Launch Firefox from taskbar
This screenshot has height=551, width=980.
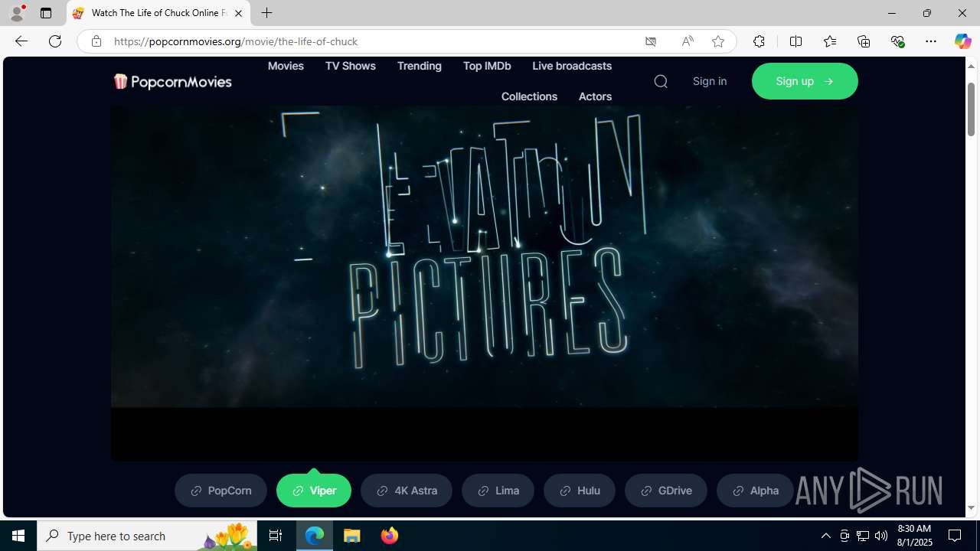[x=390, y=536]
